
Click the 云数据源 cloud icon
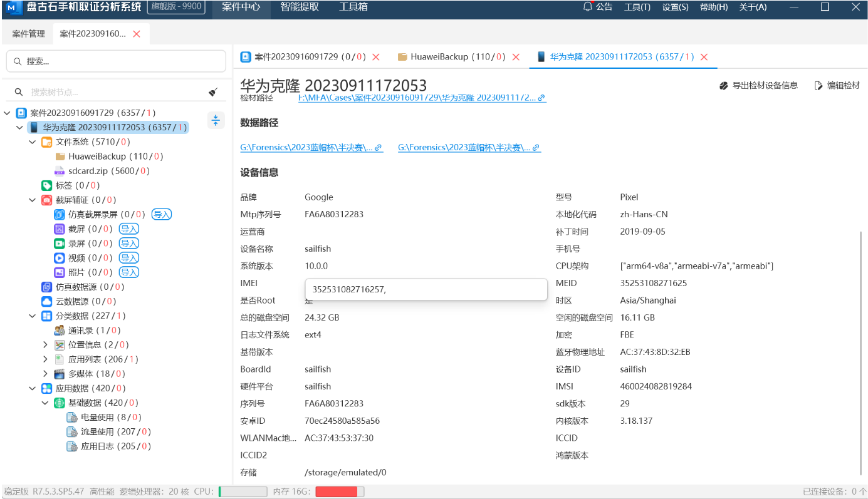tap(46, 301)
